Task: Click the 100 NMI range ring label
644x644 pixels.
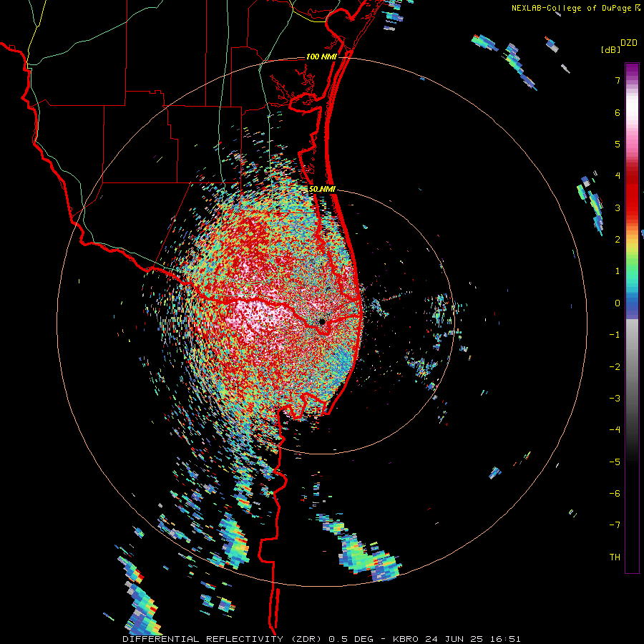Action: (321, 57)
